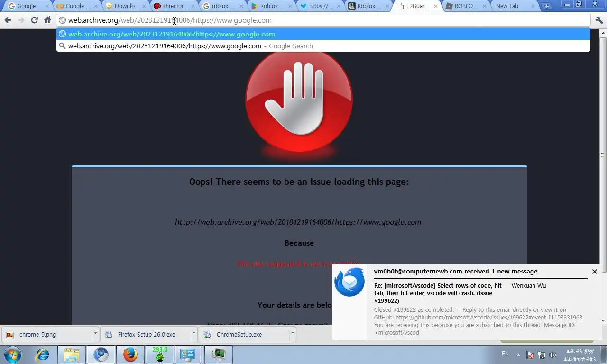Click inside the address bar URL field
This screenshot has width=607, height=364.
point(323,20)
